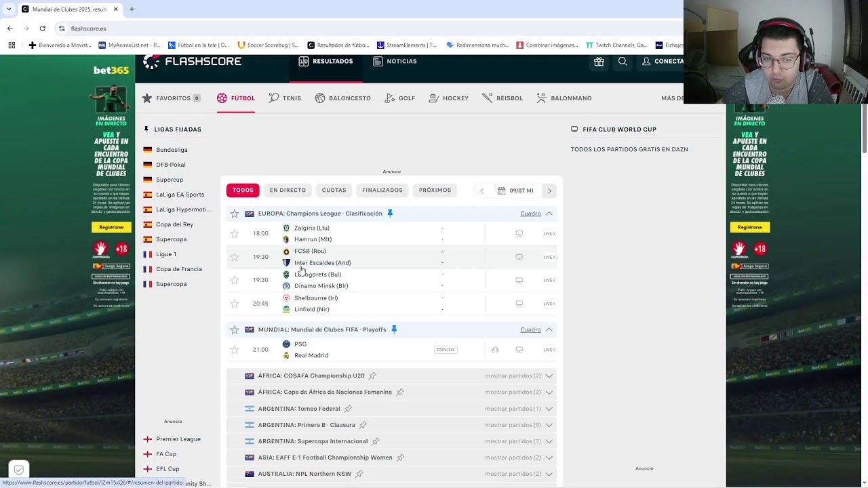868x488 pixels.
Task: Favorite the Mundial de Clubes league star
Action: [235, 329]
